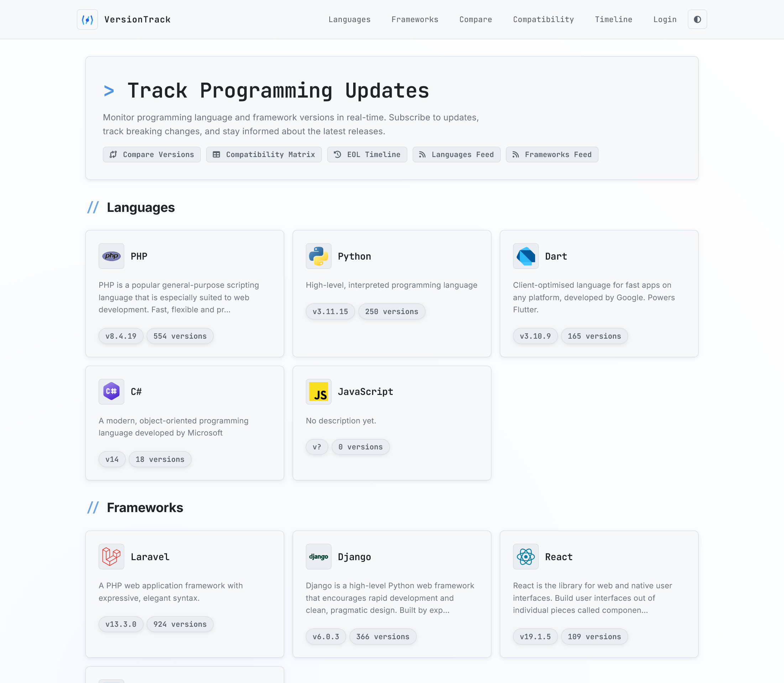Click the VersionTrack logo icon
Viewport: 784px width, 683px height.
click(87, 20)
